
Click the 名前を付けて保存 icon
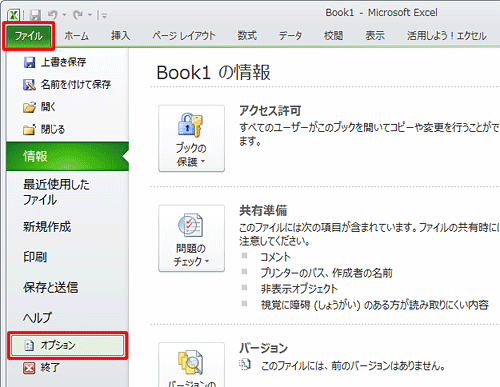[x=29, y=85]
